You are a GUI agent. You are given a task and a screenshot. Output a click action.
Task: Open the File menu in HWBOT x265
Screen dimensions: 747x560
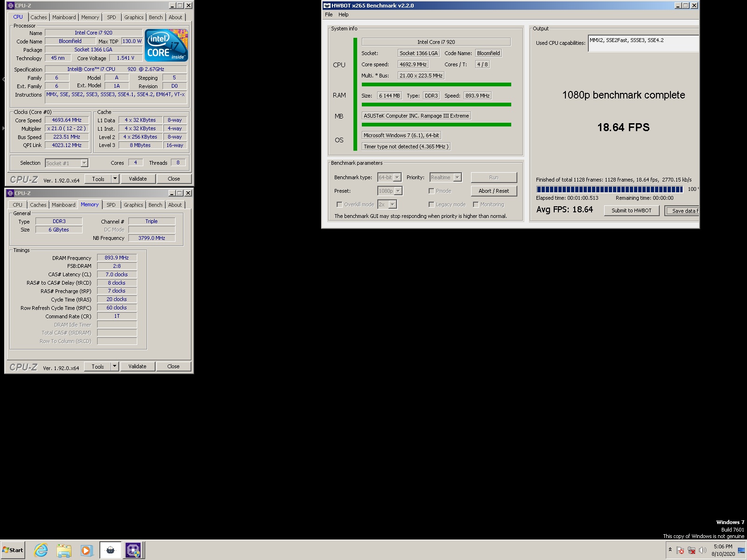[x=329, y=14]
